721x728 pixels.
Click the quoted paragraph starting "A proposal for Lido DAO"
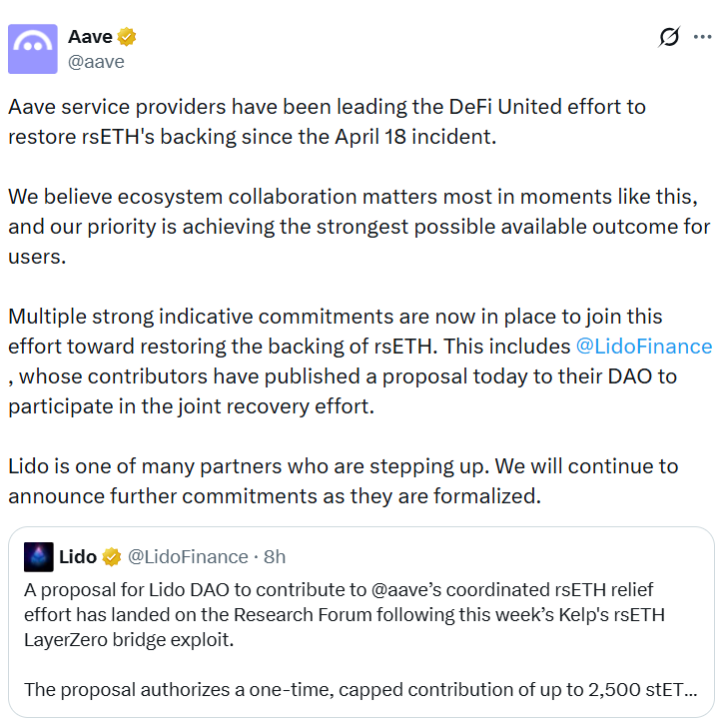click(340, 614)
